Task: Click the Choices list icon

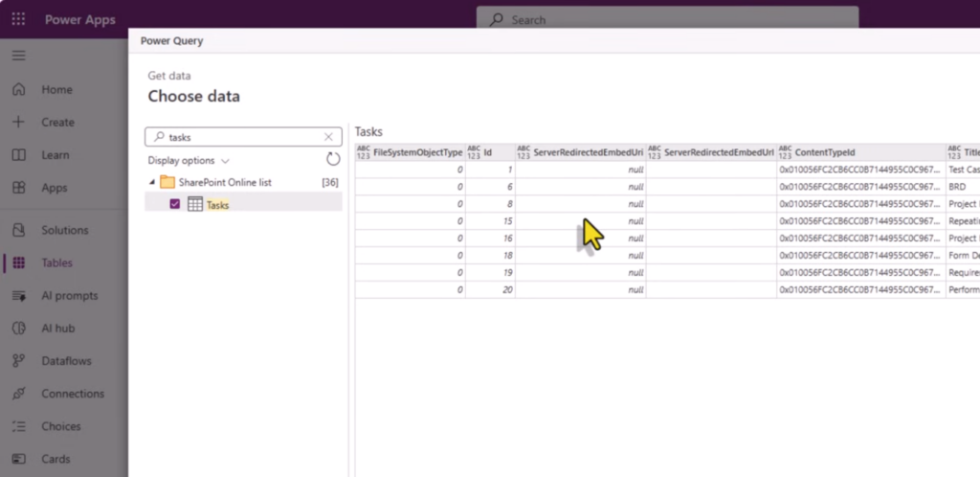Action: (19, 426)
